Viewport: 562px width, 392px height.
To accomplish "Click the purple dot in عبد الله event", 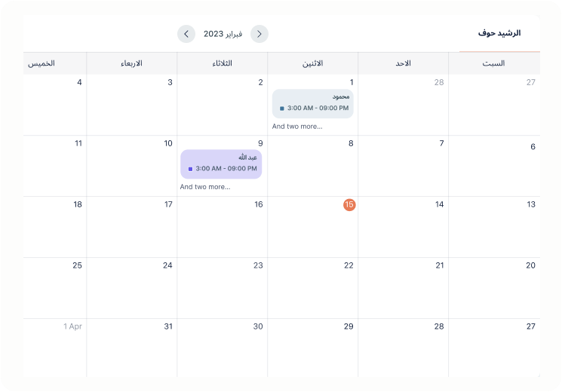I will click(x=190, y=169).
